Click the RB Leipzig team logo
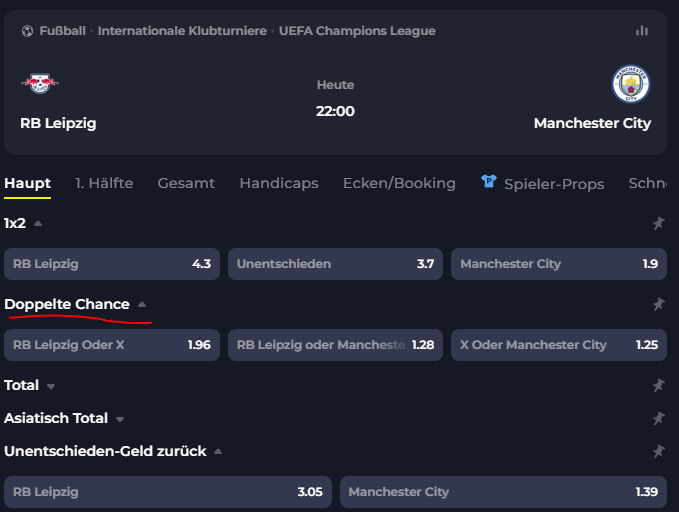The image size is (679, 512). (40, 83)
